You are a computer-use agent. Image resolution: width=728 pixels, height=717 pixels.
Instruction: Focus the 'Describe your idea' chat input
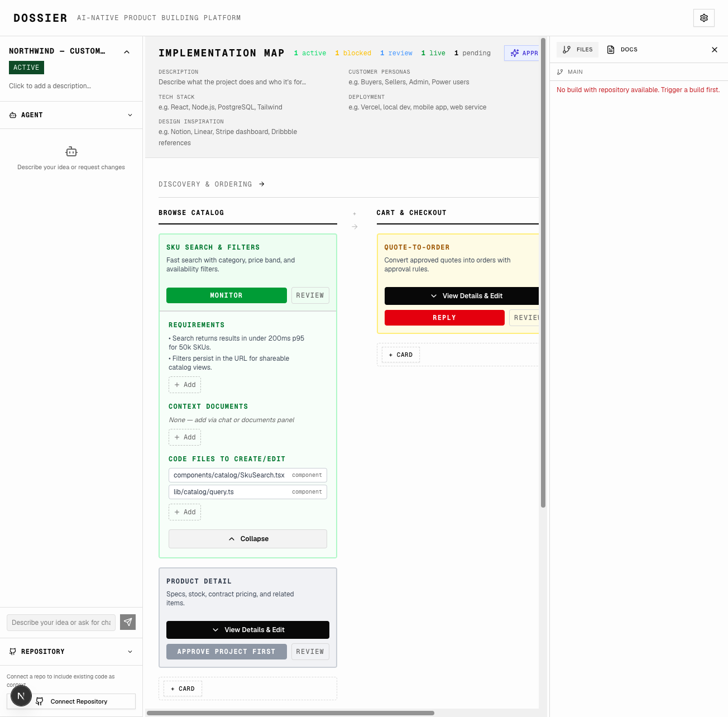(x=61, y=623)
